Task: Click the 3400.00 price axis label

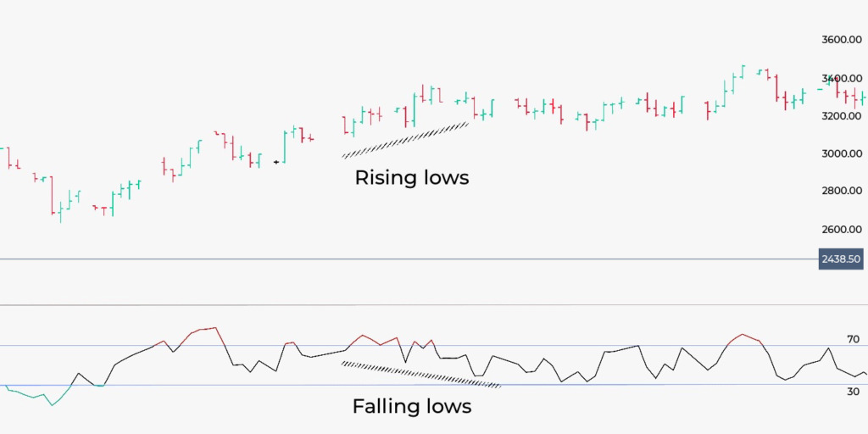Action: pyautogui.click(x=842, y=78)
